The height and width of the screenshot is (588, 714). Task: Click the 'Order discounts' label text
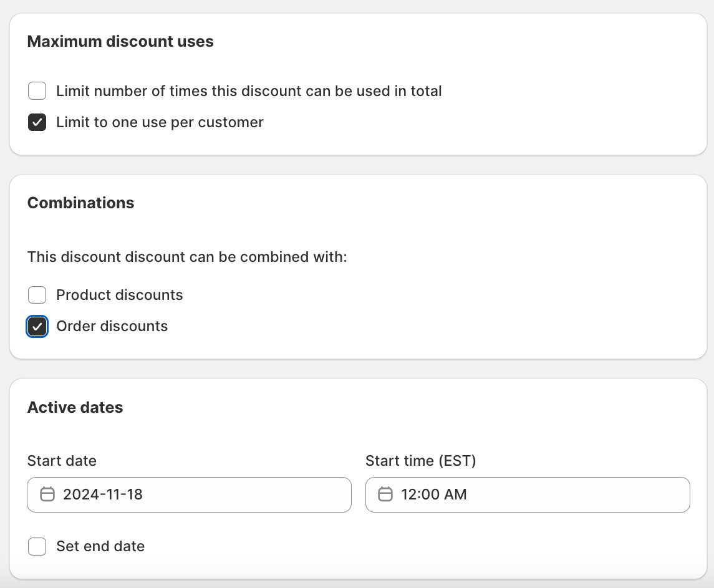pos(112,326)
